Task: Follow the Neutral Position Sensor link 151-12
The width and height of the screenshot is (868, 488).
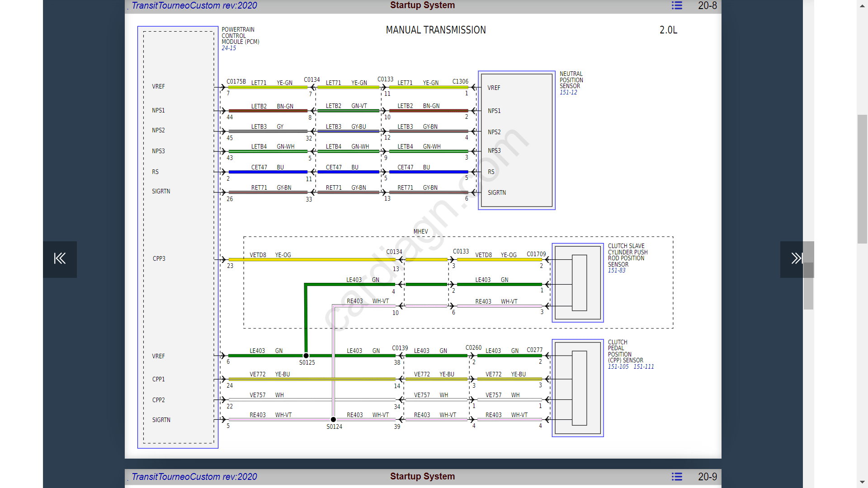Action: (567, 91)
